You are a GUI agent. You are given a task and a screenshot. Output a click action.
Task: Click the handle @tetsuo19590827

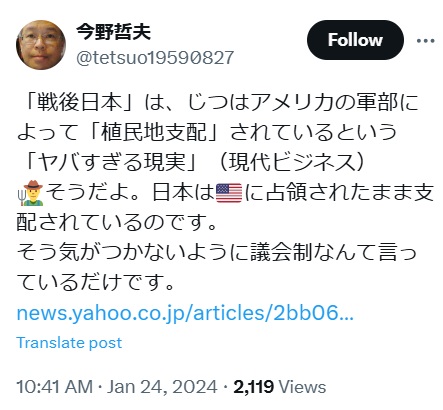point(155,58)
